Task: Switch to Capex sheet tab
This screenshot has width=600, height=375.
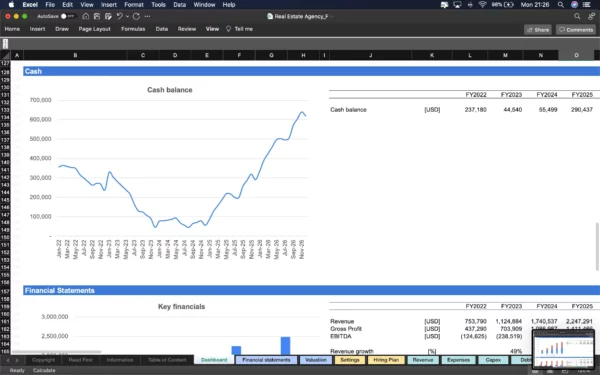Action: (x=493, y=360)
